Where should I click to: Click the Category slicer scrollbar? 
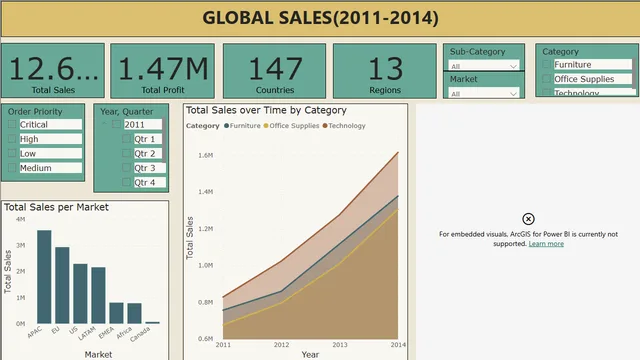click(x=634, y=73)
